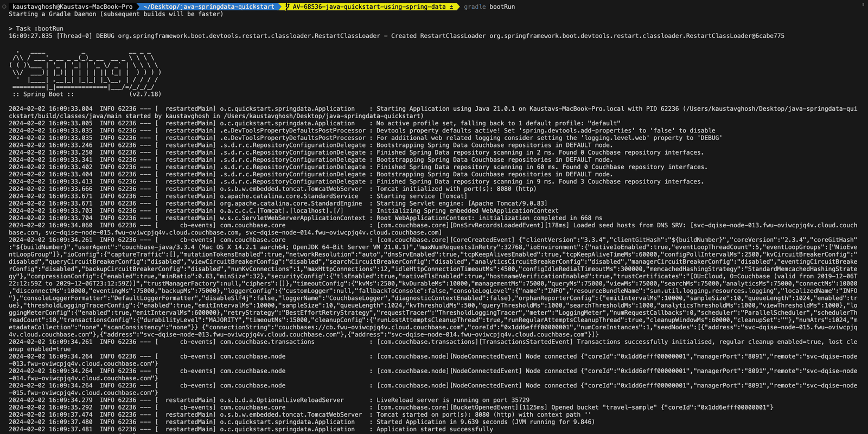Click the '> Task :bootRun' line
The width and height of the screenshot is (868, 434).
pyautogui.click(x=36, y=29)
